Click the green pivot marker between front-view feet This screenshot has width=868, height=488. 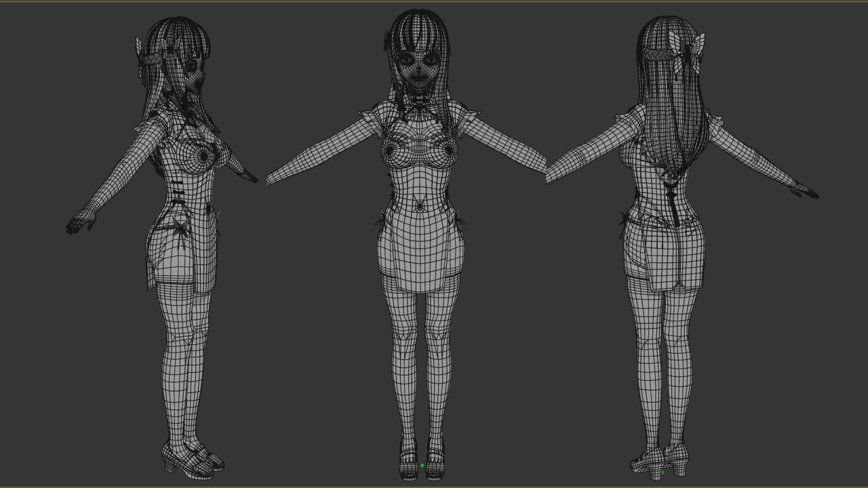pyautogui.click(x=422, y=466)
